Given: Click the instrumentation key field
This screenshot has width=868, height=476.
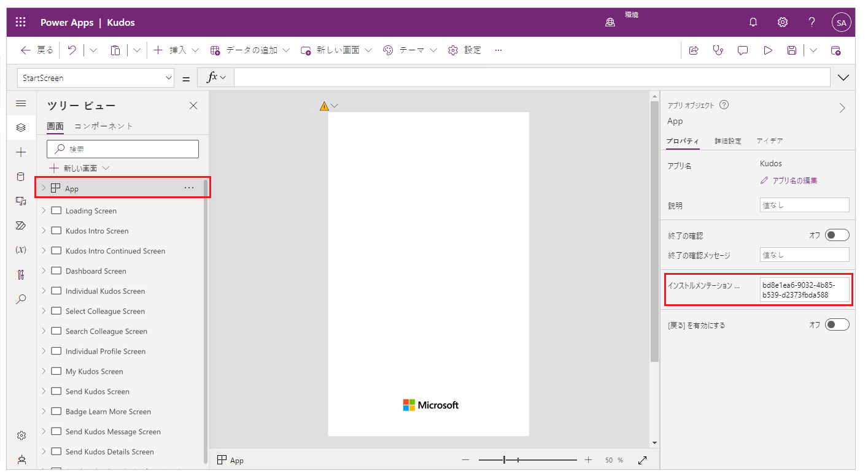Looking at the screenshot, I should [x=804, y=290].
